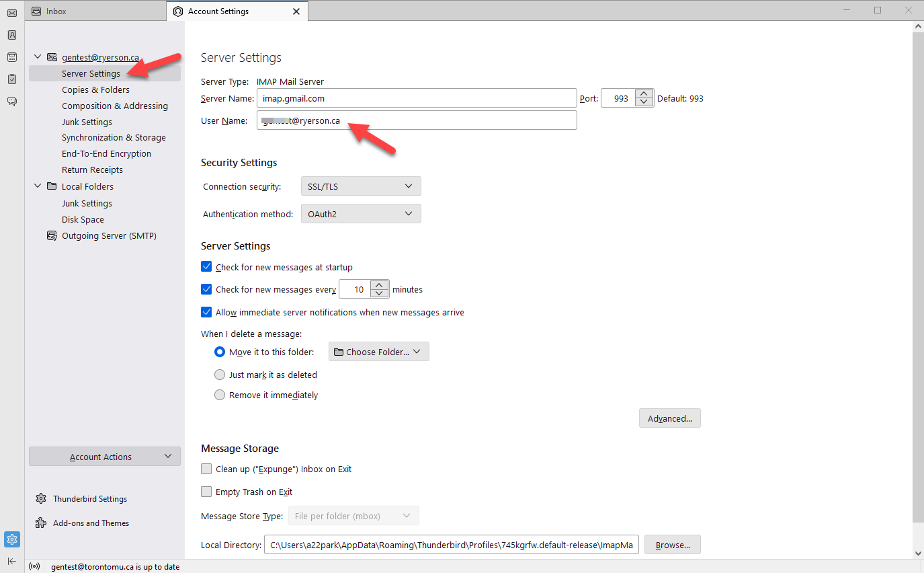The width and height of the screenshot is (924, 573).
Task: Open Composition & Addressing settings
Action: click(115, 106)
